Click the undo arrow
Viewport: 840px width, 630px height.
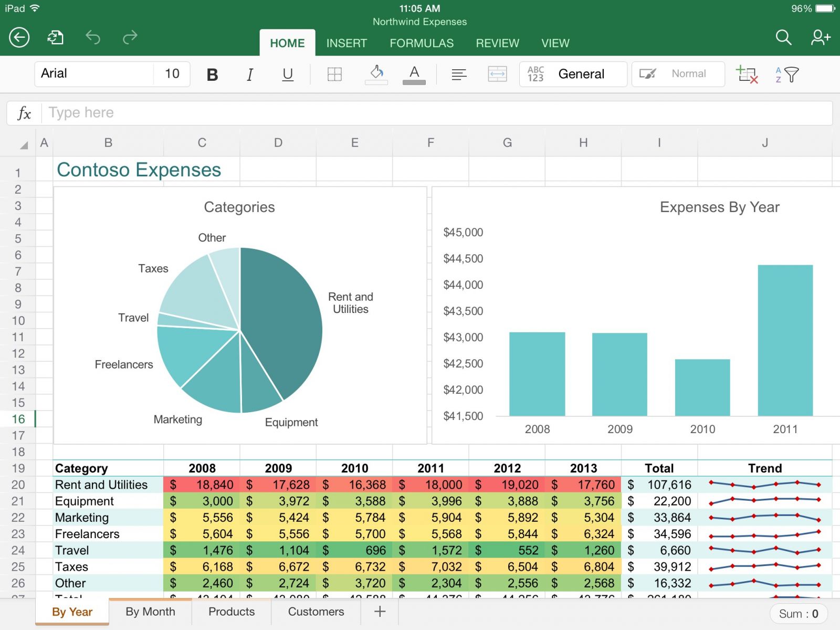click(93, 37)
